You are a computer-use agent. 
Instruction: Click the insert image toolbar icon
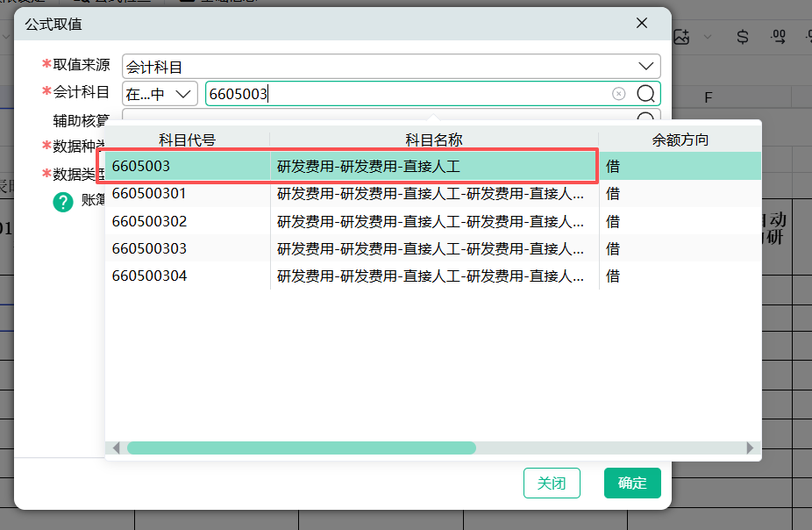(683, 37)
